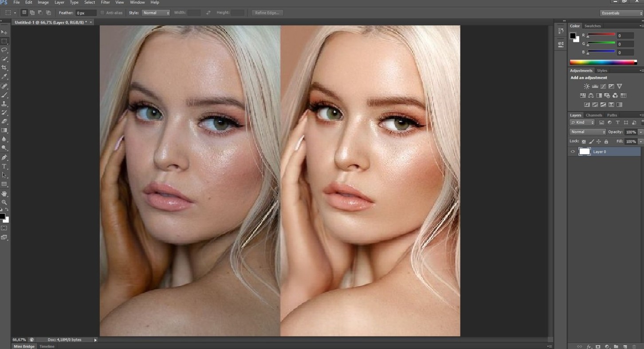Add a Brightness/Contrast adjustment

tap(587, 86)
